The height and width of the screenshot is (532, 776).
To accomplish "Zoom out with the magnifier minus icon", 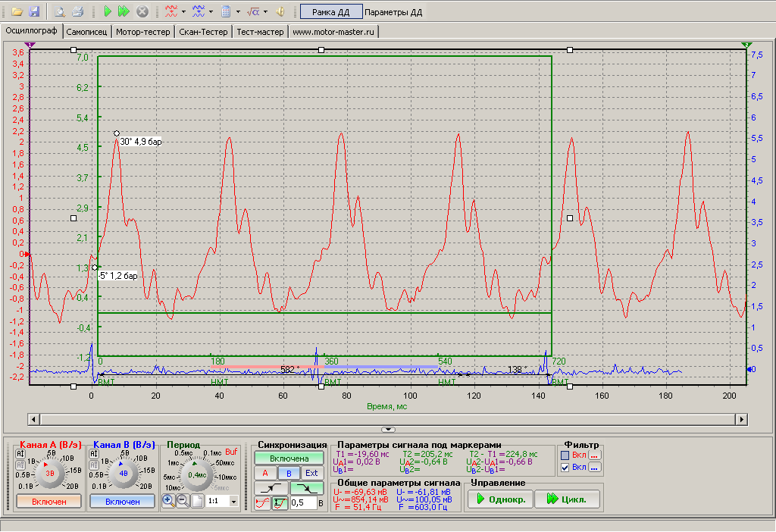I will coord(183,500).
